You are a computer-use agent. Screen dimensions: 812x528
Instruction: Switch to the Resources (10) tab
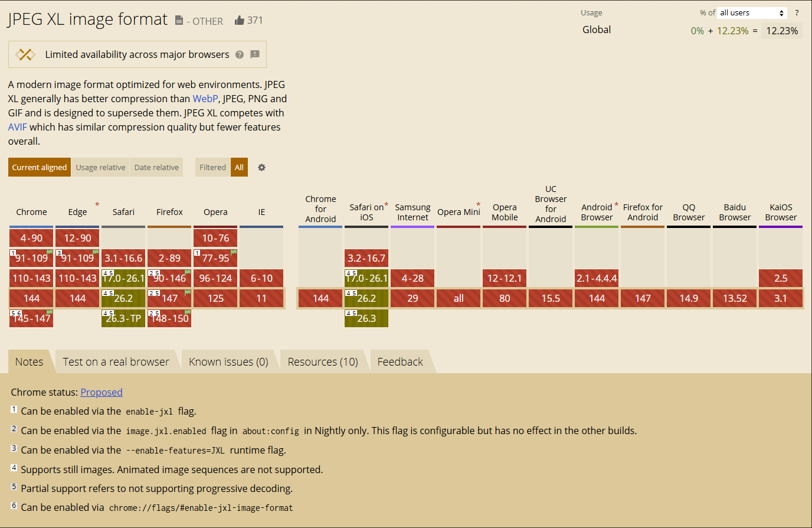coord(323,362)
